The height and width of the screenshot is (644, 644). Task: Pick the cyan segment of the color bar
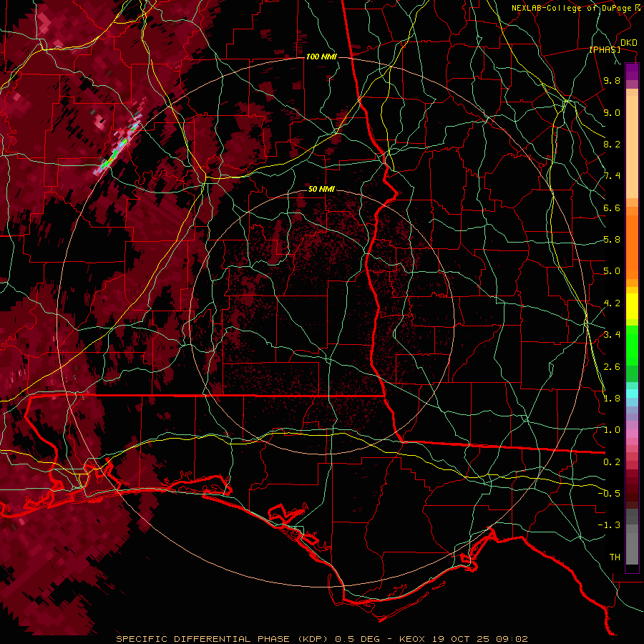(x=632, y=394)
